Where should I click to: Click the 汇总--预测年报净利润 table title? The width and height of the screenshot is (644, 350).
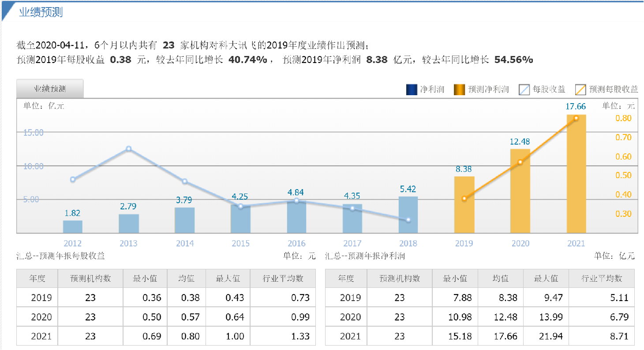(x=365, y=256)
